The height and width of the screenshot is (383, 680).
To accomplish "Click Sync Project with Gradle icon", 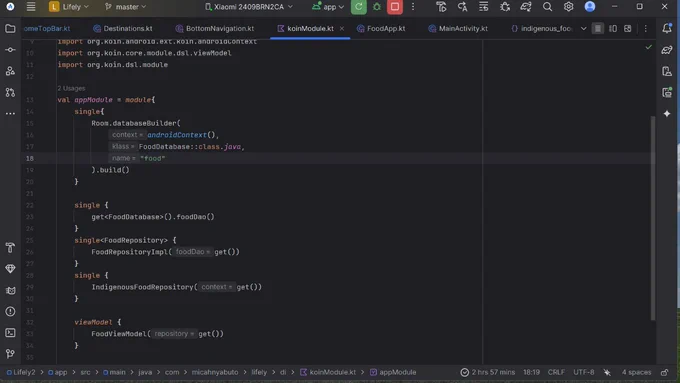I will 526,7.
